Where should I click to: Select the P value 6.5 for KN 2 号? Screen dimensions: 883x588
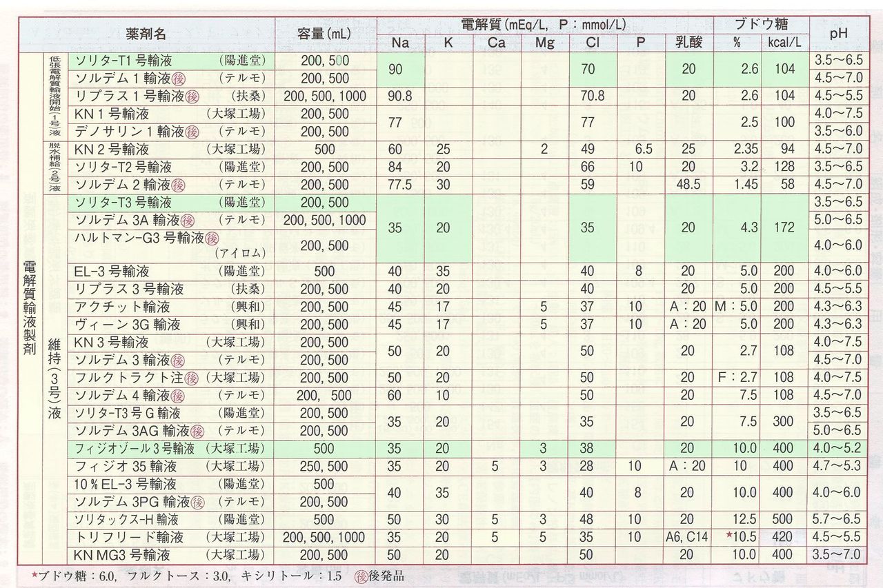click(x=643, y=149)
